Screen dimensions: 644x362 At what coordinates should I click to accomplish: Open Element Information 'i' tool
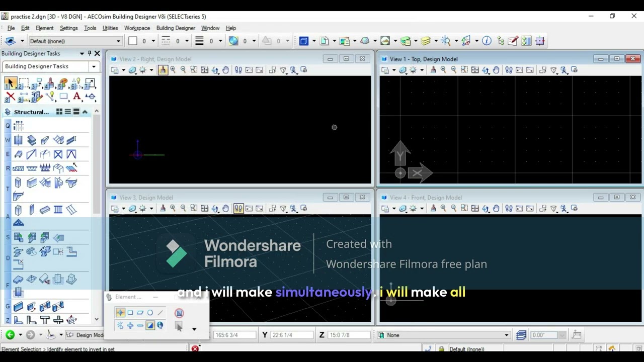(487, 41)
